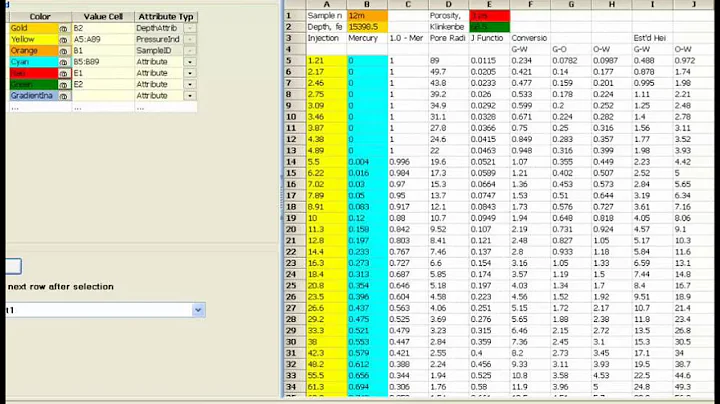
Task: Open the DepthAttrib attribute type dropdown
Action: point(190,28)
